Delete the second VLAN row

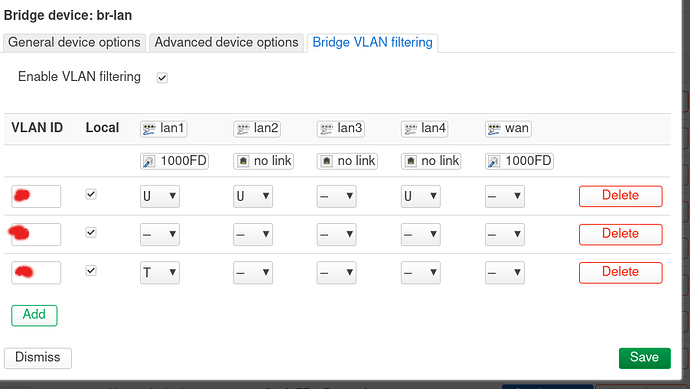click(x=620, y=234)
